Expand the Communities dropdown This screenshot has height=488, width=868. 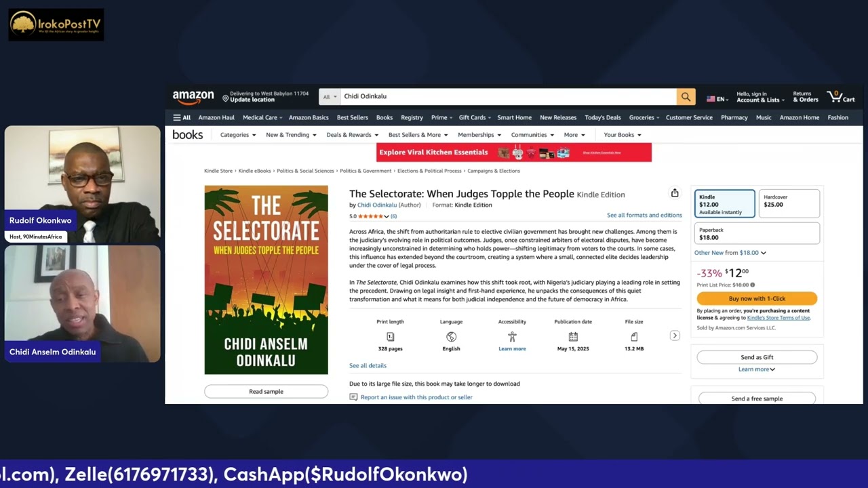[532, 135]
